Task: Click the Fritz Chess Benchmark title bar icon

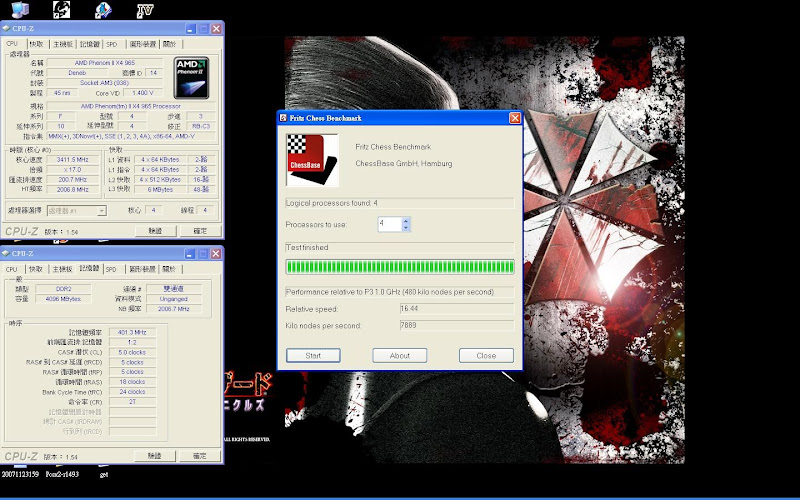Action: (x=283, y=118)
